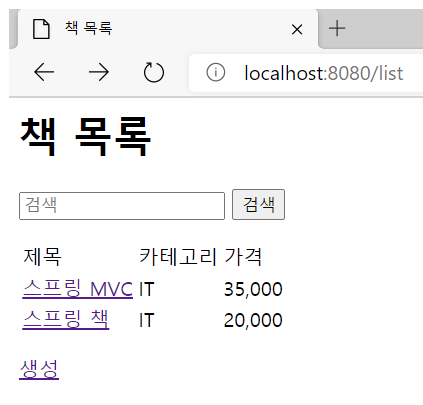Click the localhost:8080/list address bar

(x=306, y=73)
